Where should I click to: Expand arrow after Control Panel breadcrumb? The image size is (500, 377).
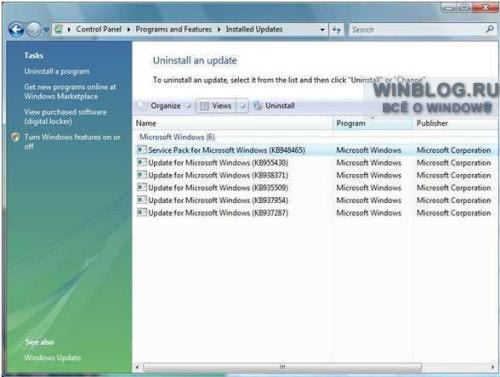pos(129,29)
